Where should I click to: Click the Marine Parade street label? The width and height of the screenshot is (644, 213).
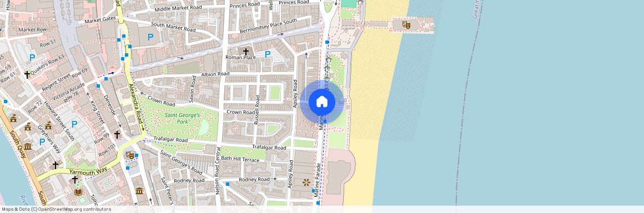318,180
